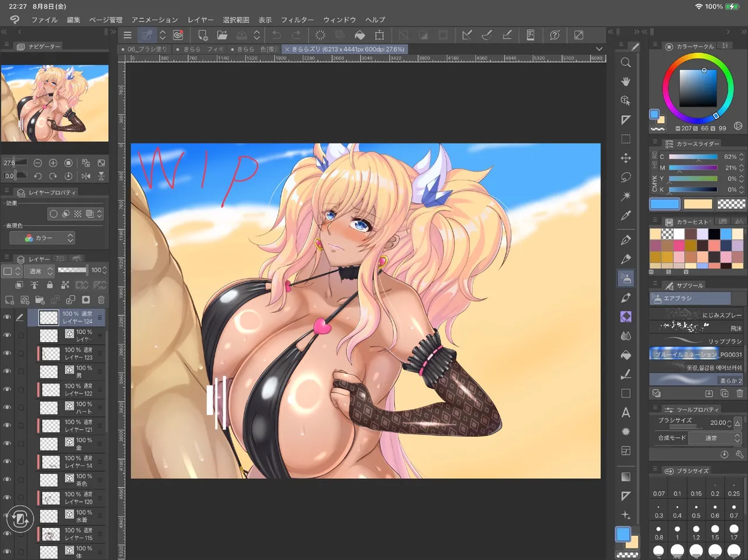Open the 合成モード dropdown in tool properties
The image size is (748, 560).
(x=715, y=438)
